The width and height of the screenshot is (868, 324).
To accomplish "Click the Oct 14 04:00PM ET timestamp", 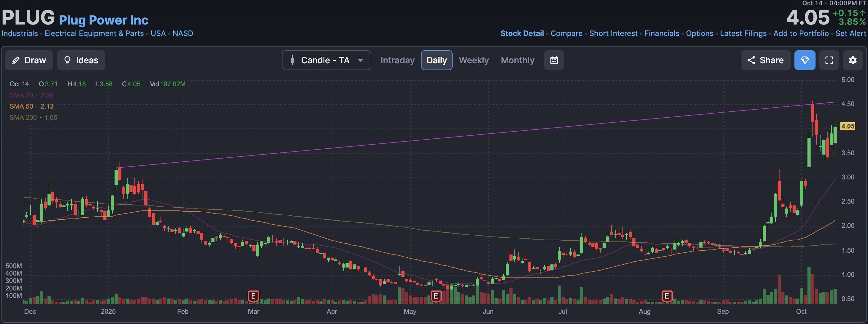I will click(834, 3).
